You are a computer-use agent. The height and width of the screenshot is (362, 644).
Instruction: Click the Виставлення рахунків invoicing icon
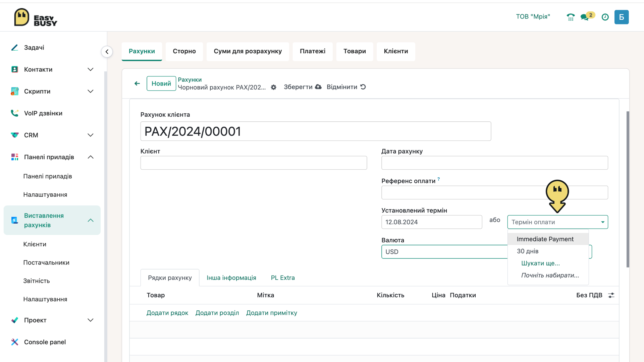coord(14,220)
